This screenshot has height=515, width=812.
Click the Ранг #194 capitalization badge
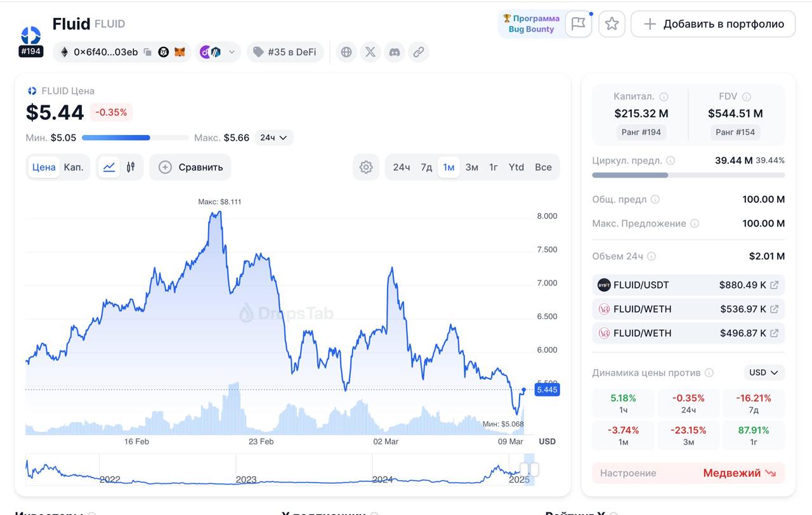(x=641, y=133)
